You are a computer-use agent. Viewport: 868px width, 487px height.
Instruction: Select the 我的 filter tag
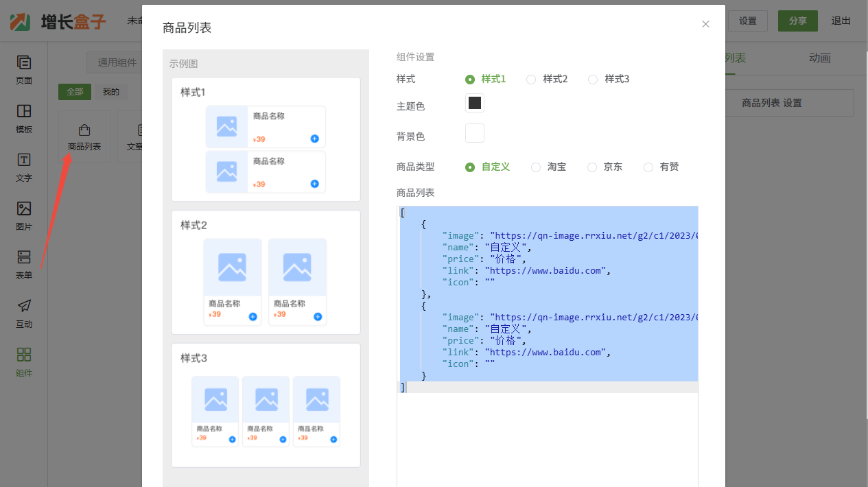pyautogui.click(x=111, y=91)
